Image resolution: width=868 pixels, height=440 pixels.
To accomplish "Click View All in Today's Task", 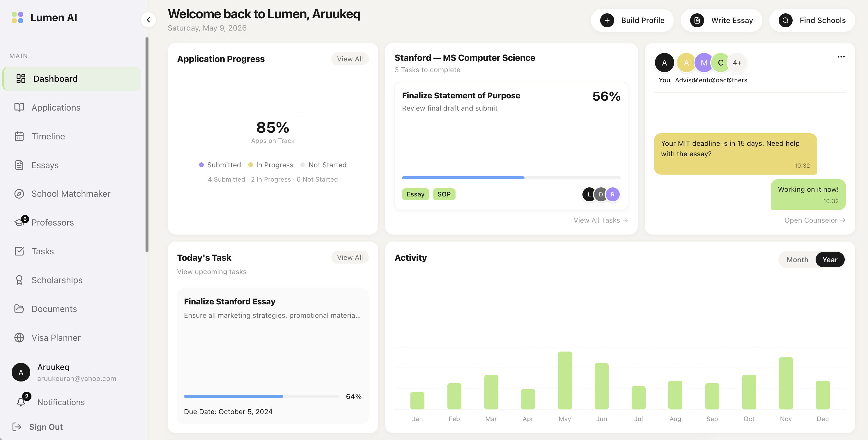I will 350,258.
